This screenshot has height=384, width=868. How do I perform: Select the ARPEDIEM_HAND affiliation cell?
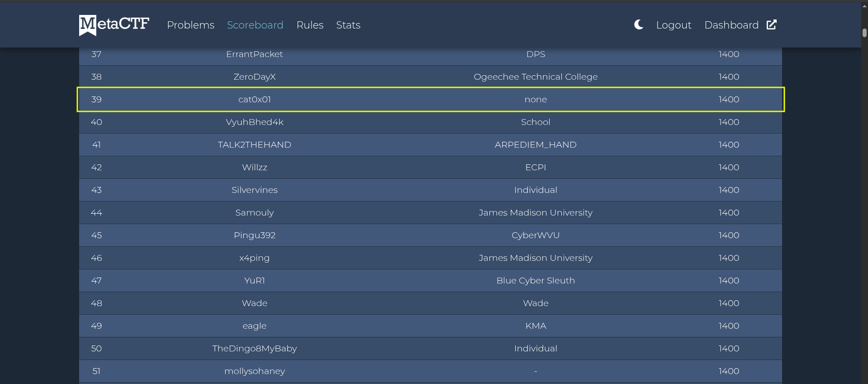coord(536,145)
